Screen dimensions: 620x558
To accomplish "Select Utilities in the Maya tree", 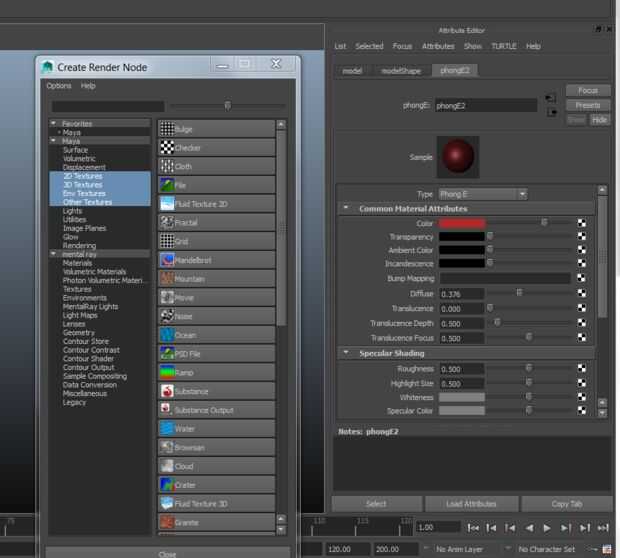I will (x=74, y=219).
